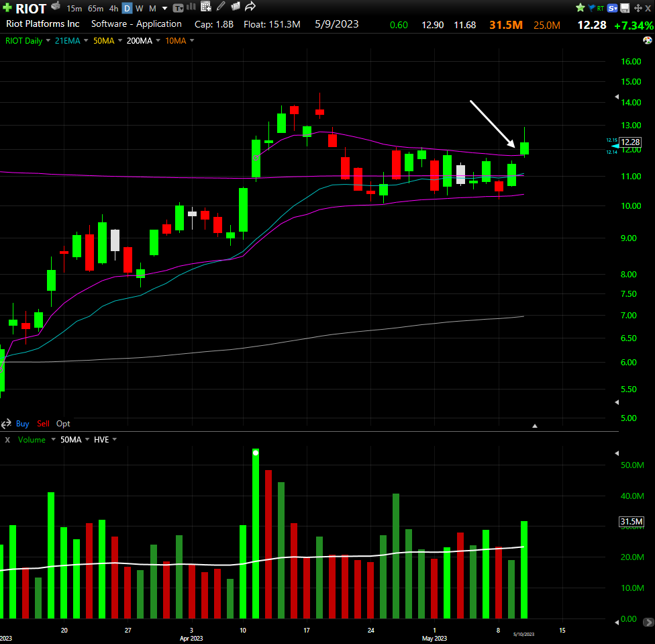Open the color palette icon
655x644 pixels.
(647, 40)
